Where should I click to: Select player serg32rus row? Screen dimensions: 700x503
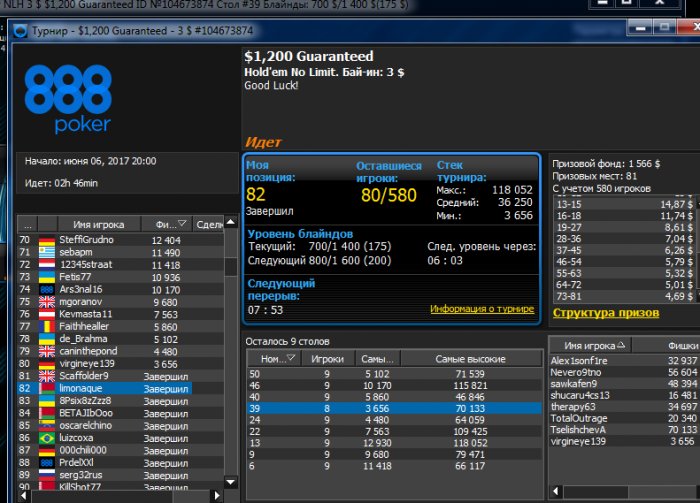(120, 475)
